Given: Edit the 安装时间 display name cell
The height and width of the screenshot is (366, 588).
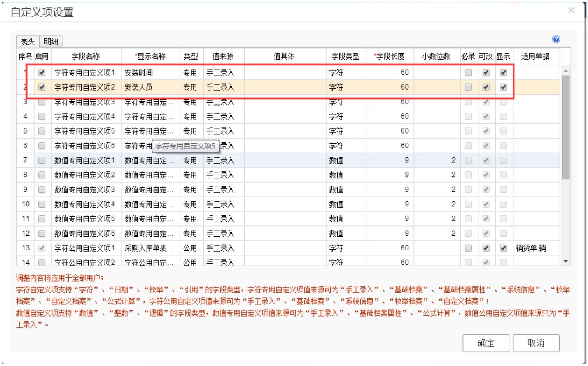Looking at the screenshot, I should coord(150,72).
